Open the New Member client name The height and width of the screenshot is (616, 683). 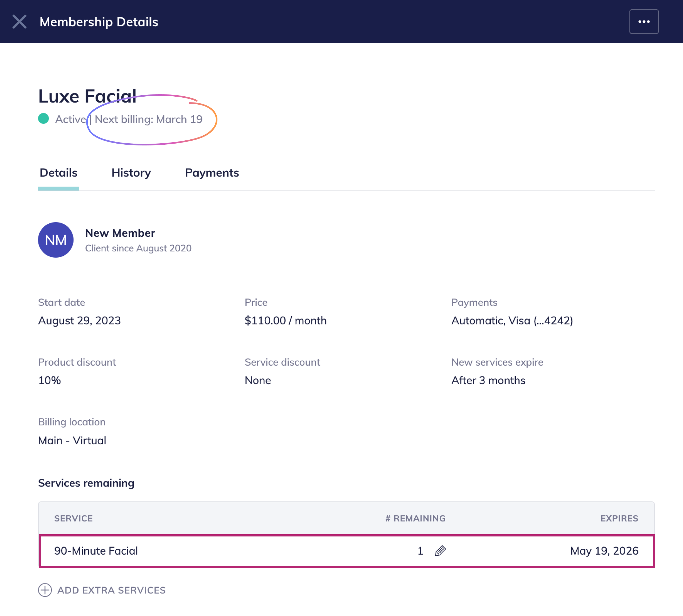(x=120, y=233)
